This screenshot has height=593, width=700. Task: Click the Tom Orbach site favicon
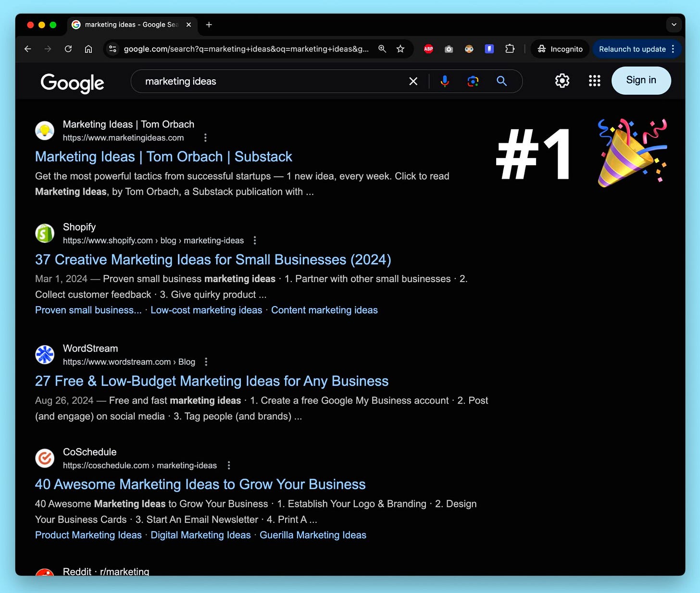click(45, 131)
